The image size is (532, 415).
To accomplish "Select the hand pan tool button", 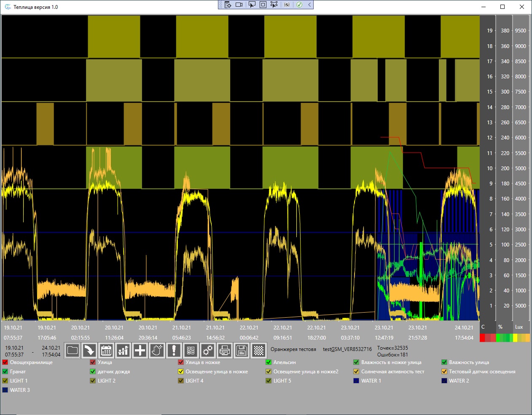I will click(x=157, y=350).
